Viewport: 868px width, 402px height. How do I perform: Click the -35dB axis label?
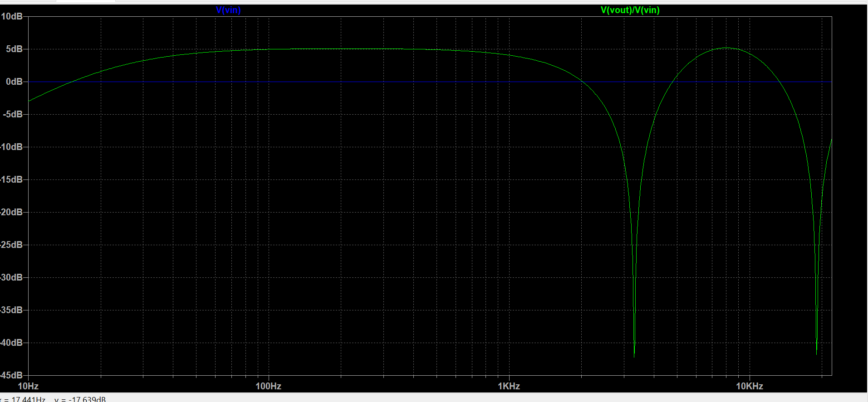pos(11,310)
